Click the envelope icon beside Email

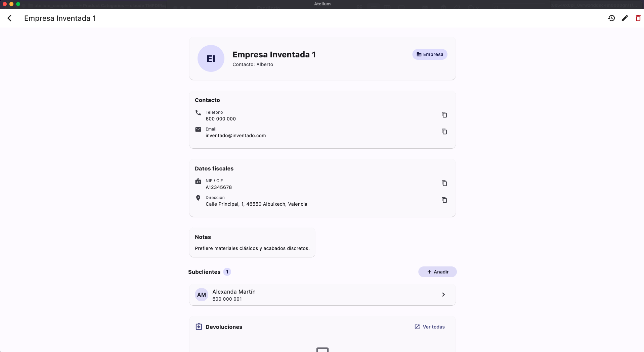point(198,130)
